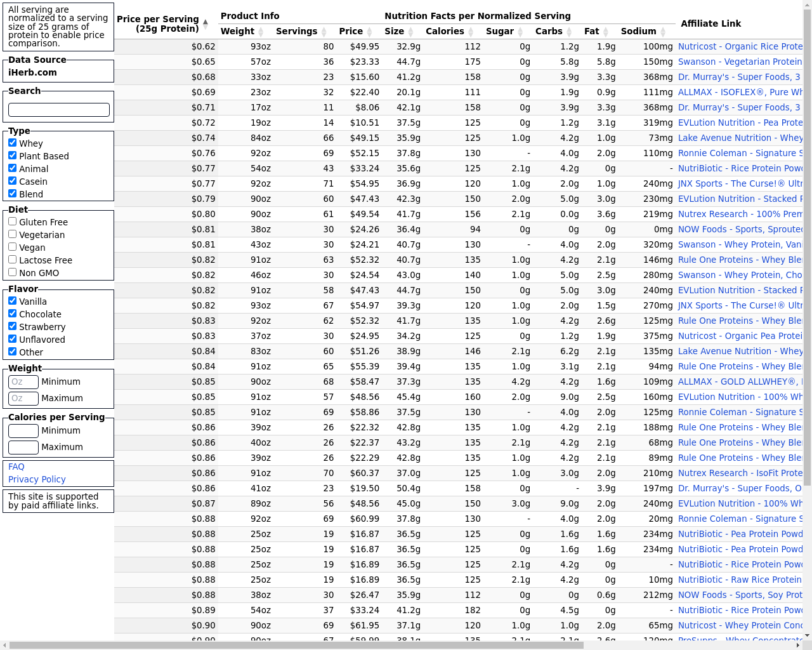Viewport: 812px width, 650px height.
Task: Click the horizontal page scrollbar
Action: tap(296, 645)
